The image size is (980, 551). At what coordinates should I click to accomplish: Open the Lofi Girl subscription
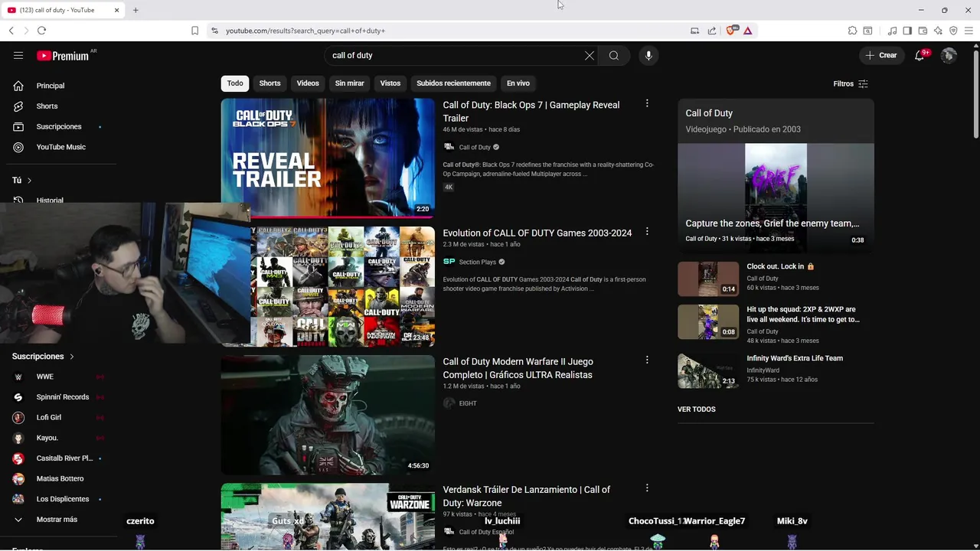click(x=49, y=417)
